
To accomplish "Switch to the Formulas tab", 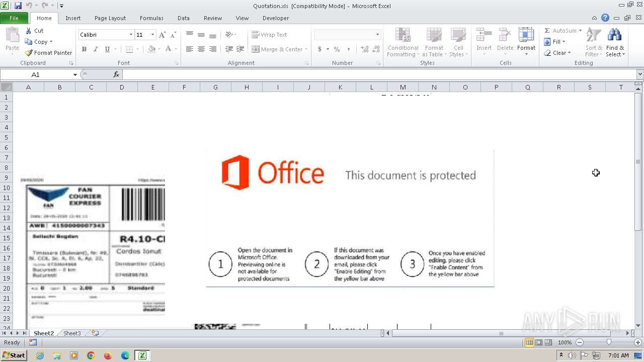I will click(x=151, y=18).
